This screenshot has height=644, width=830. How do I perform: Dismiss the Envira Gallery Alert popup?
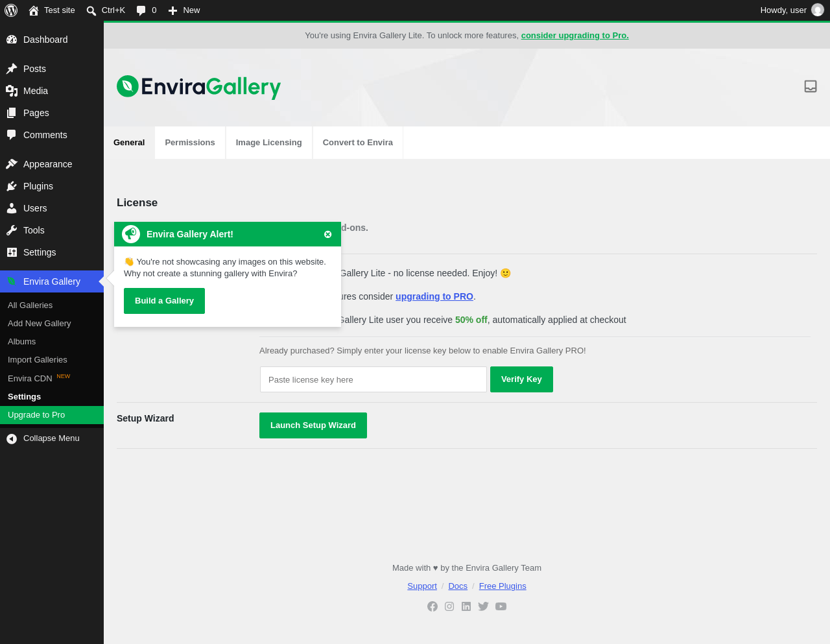[328, 234]
